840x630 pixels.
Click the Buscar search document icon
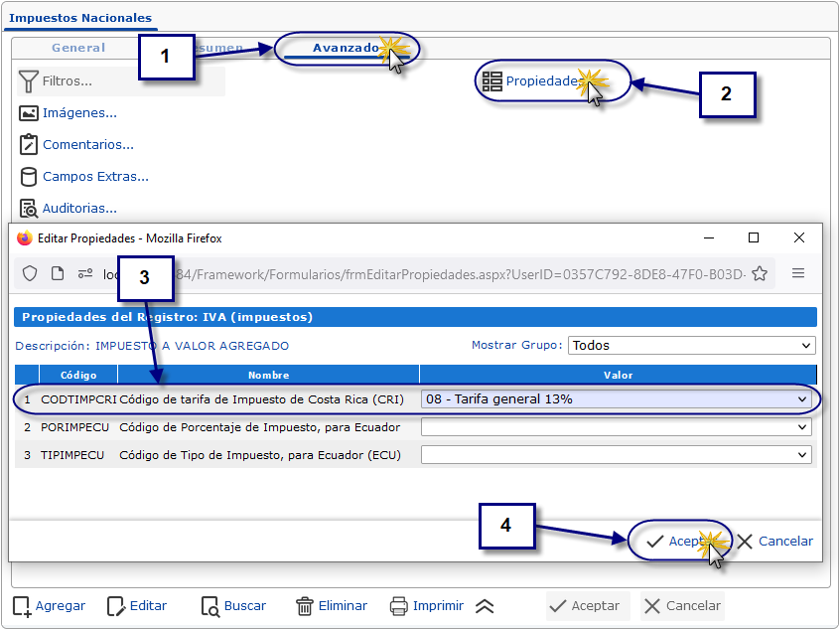click(210, 607)
